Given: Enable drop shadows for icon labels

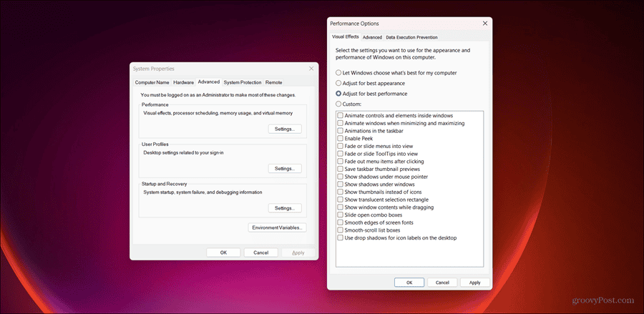Looking at the screenshot, I should coord(340,238).
